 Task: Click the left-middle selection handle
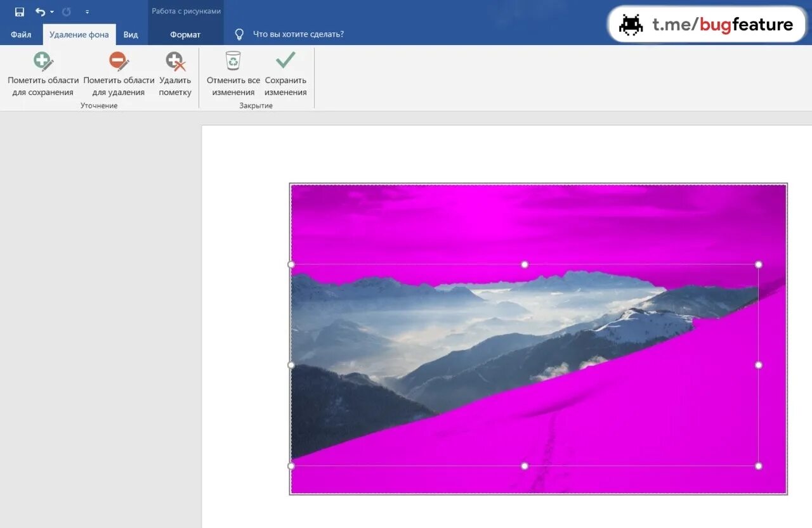point(291,365)
